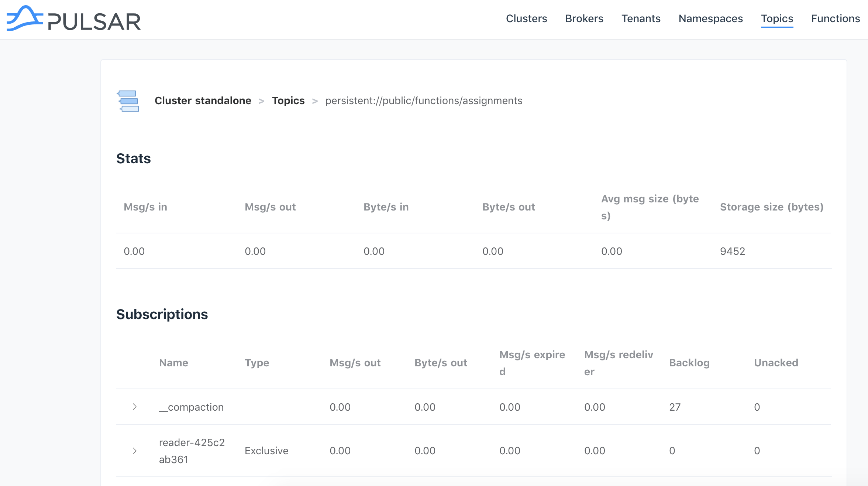The height and width of the screenshot is (486, 868).
Task: Click the Cluster standalone breadcrumb link
Action: [203, 100]
